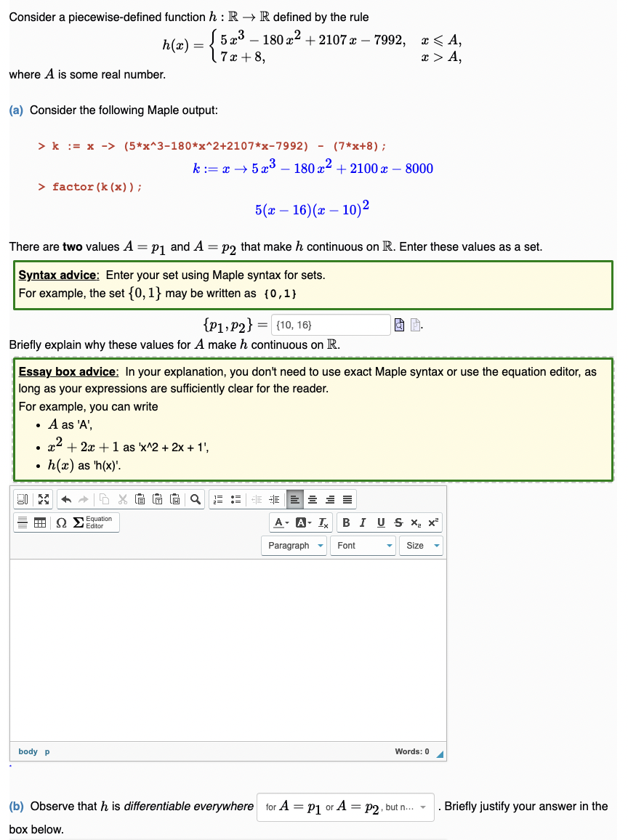Click the 'body' element path label

28,751
